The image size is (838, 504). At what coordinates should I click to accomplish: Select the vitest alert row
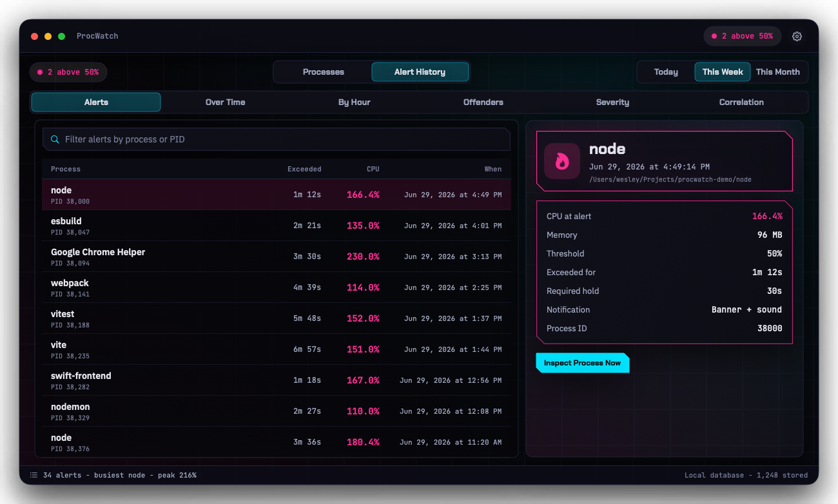[x=277, y=318]
